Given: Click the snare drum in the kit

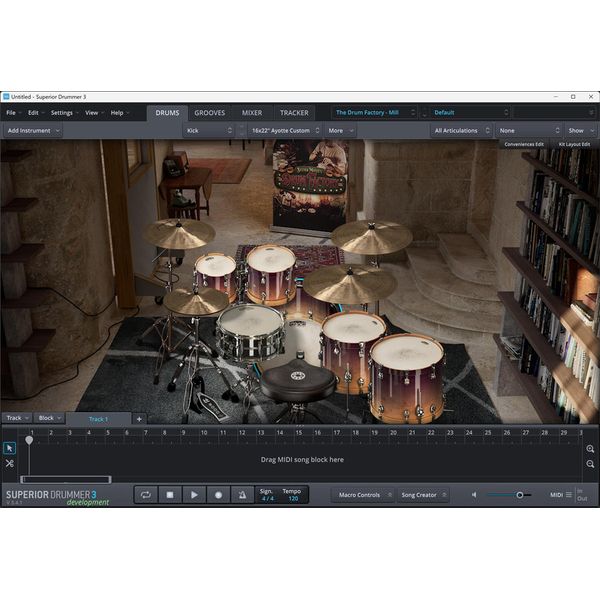Looking at the screenshot, I should (251, 331).
